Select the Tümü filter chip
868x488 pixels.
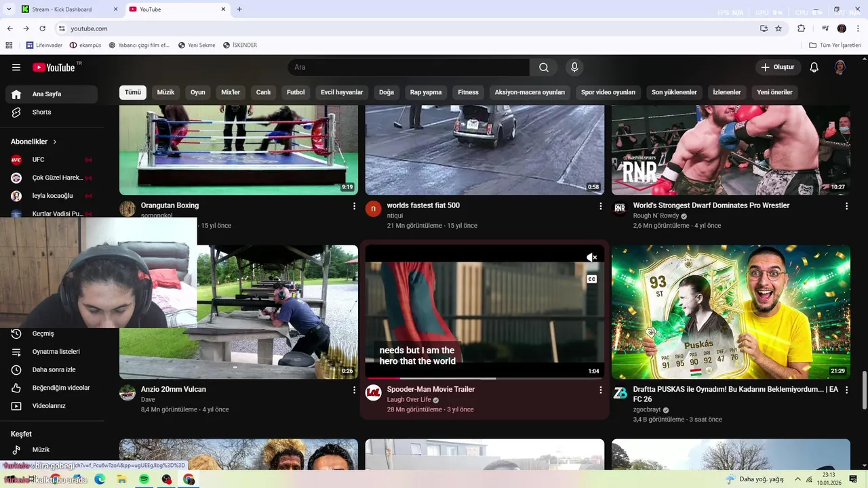[133, 92]
